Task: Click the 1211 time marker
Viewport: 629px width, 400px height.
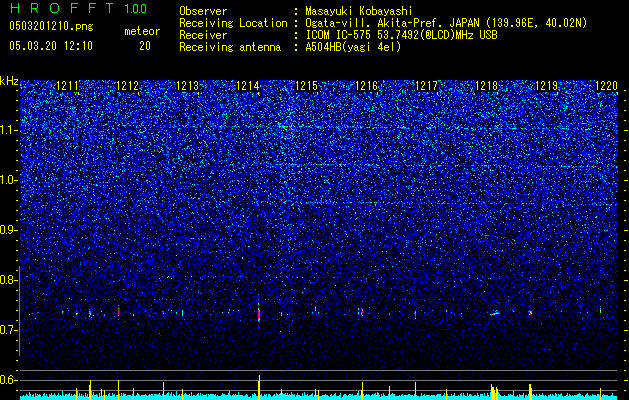Action: tap(67, 86)
